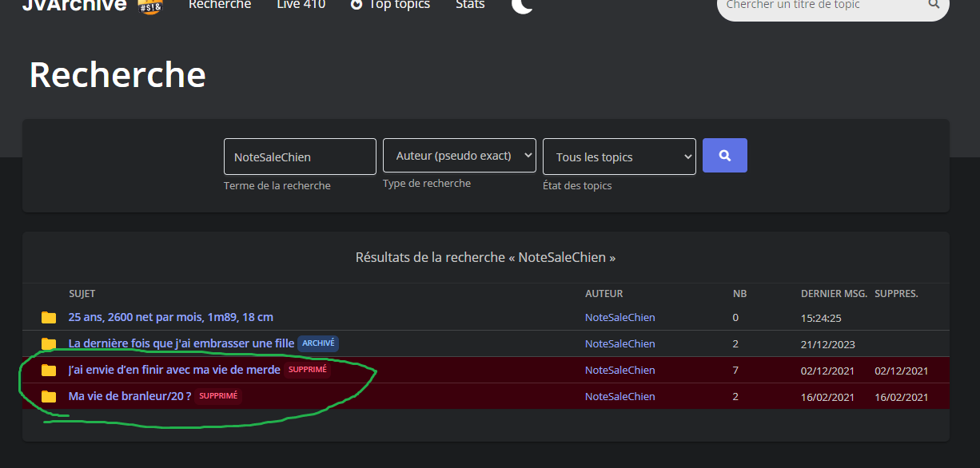The image size is (980, 468).
Task: Open author NoteSaleChien in 'Ma vie de branleur' row
Action: point(619,396)
